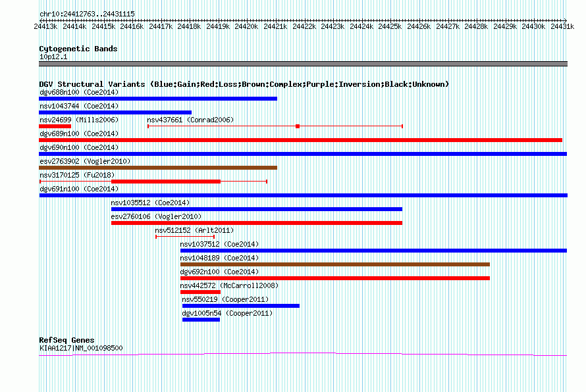Image resolution: width=586 pixels, height=392 pixels.
Task: Click the nsv442572 (McCarroll2008) label
Action: tap(230, 285)
